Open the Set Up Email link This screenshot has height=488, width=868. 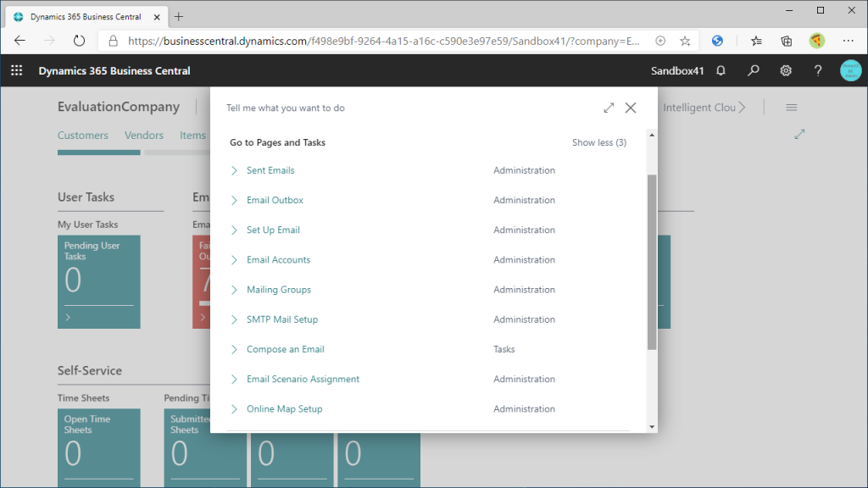point(273,230)
